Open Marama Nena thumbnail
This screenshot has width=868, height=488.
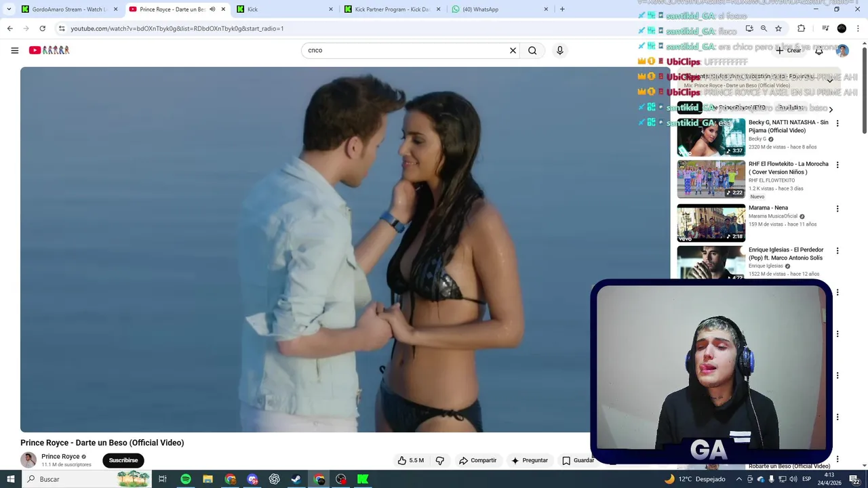(x=711, y=223)
